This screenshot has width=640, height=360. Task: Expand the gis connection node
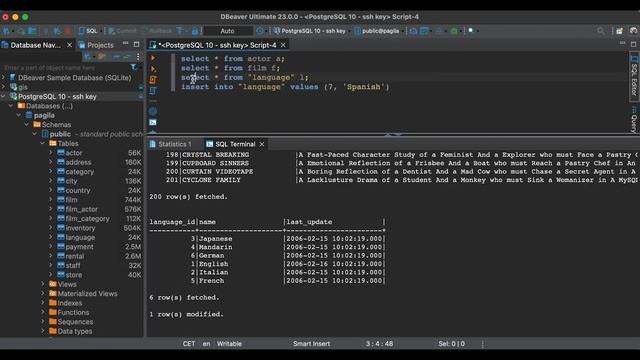[x=4, y=87]
